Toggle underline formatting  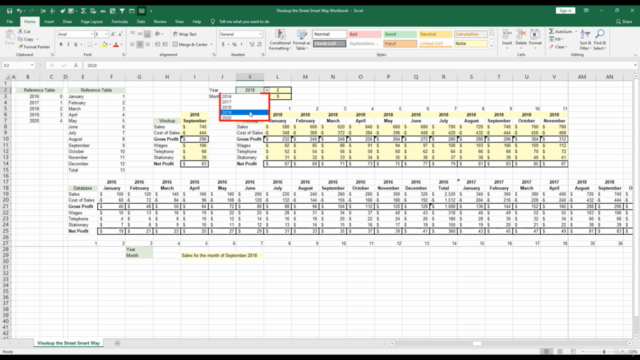[x=76, y=44]
